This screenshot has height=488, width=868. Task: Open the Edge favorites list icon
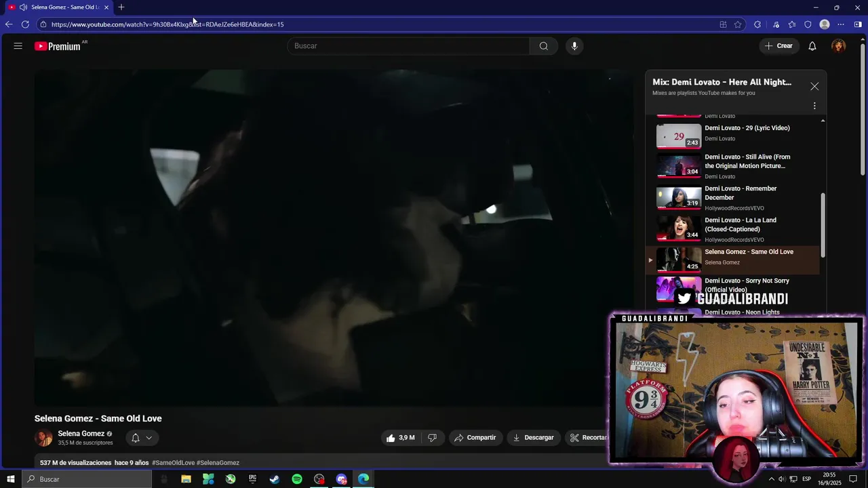792,24
